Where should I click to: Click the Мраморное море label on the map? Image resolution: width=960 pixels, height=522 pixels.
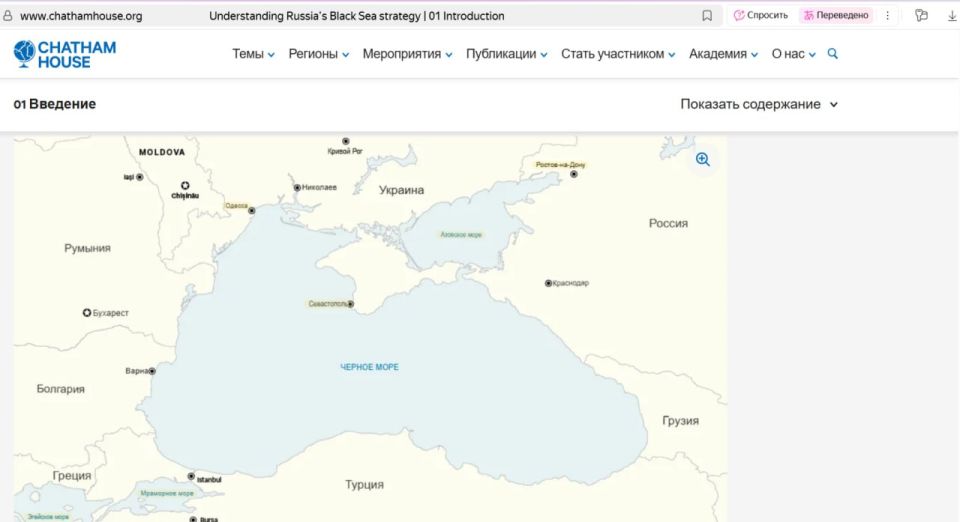(x=167, y=493)
